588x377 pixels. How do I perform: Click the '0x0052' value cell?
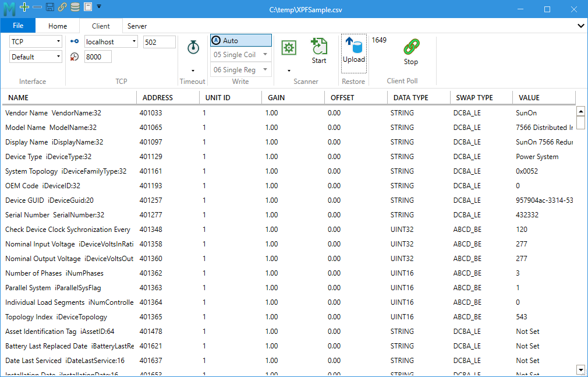pyautogui.click(x=527, y=171)
